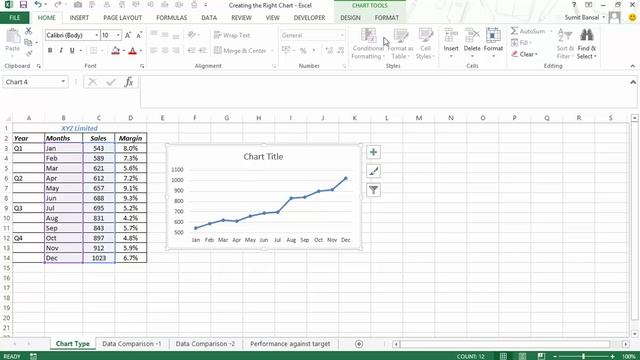This screenshot has height=360, width=640.
Task: Click the Fill Color paint bucket swatch
Action: (116, 51)
